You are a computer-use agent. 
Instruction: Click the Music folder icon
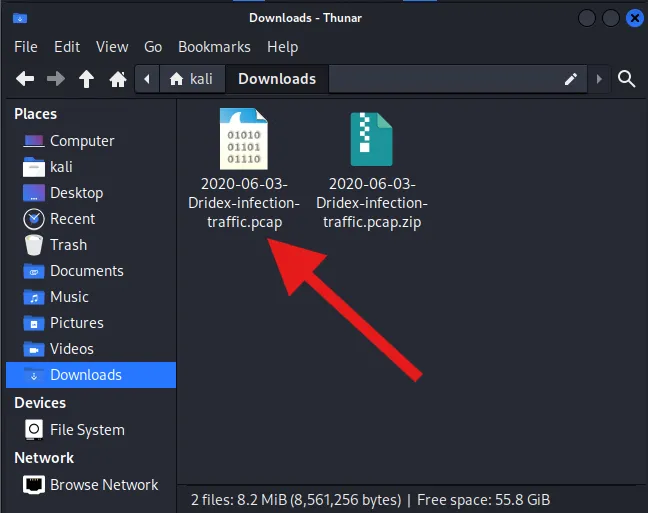tap(34, 297)
